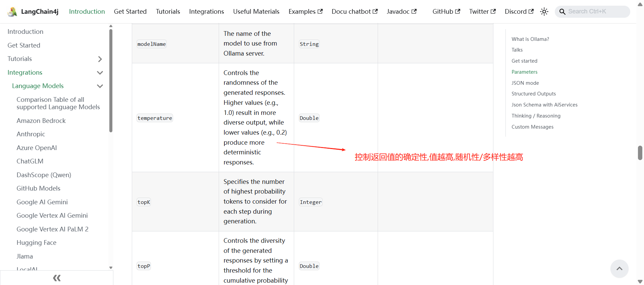Click the topK parameter code cell
Image resolution: width=644 pixels, height=285 pixels.
point(144,202)
